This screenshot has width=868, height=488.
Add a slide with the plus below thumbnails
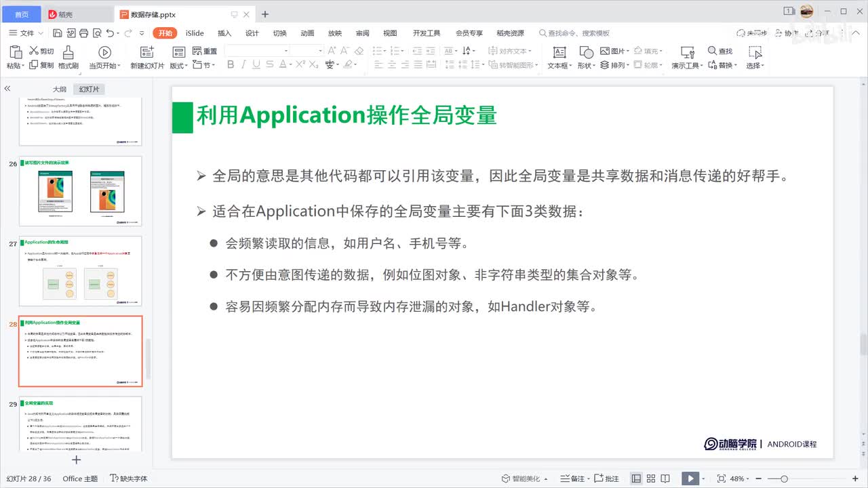click(77, 460)
